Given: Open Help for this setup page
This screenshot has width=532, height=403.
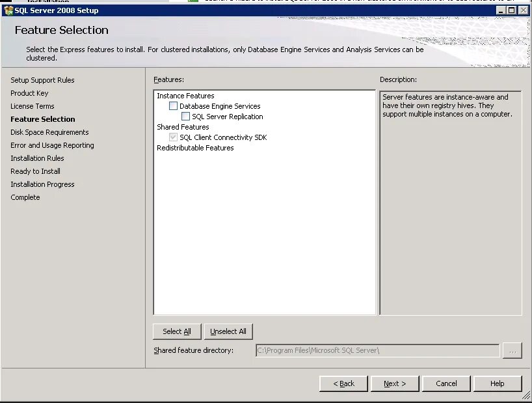Looking at the screenshot, I should [498, 383].
